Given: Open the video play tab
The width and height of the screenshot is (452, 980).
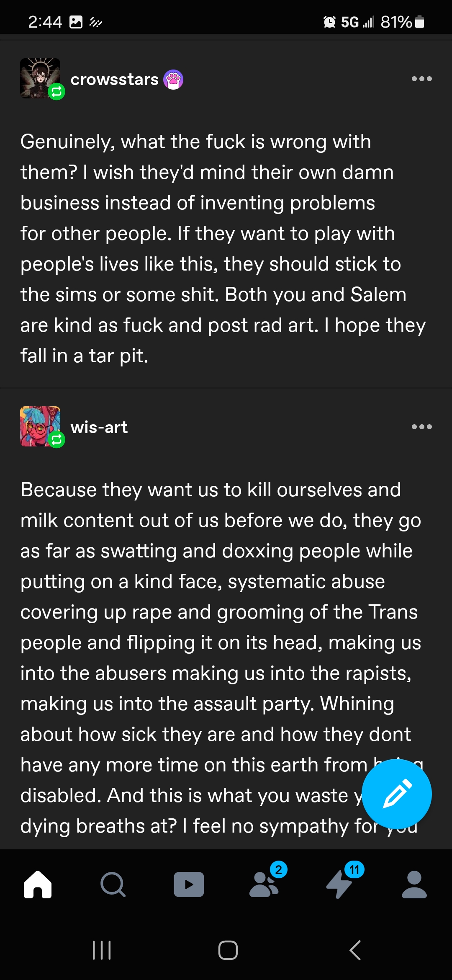Looking at the screenshot, I should pos(189,885).
